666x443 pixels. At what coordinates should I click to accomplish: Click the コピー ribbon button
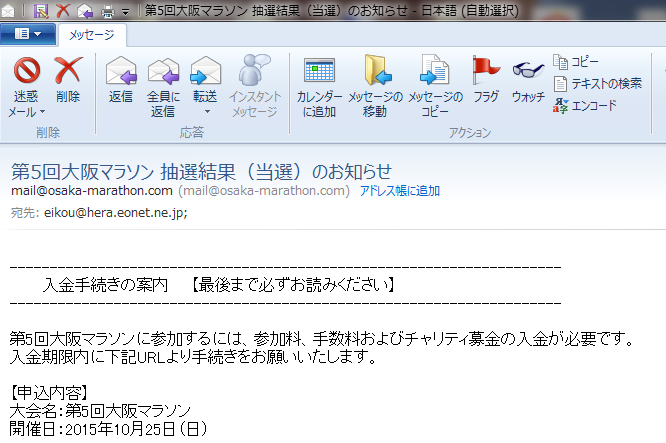576,62
